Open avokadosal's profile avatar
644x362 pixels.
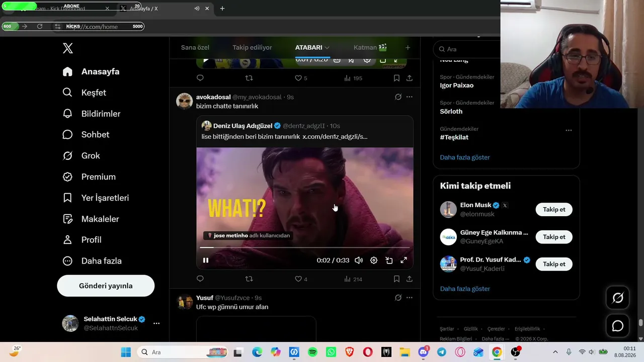185,101
